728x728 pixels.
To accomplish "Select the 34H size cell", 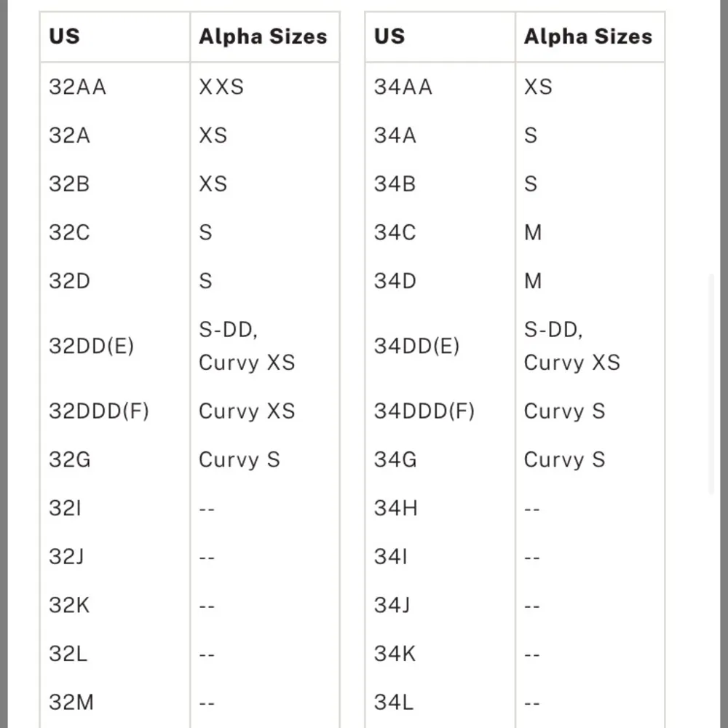I will point(396,508).
